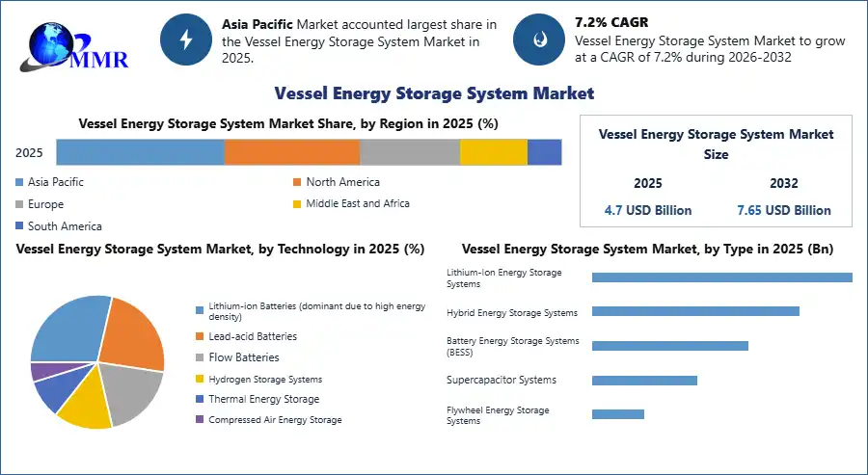
Task: Click the 'Compressed Air Energy Storage' legend text
Action: tap(275, 420)
